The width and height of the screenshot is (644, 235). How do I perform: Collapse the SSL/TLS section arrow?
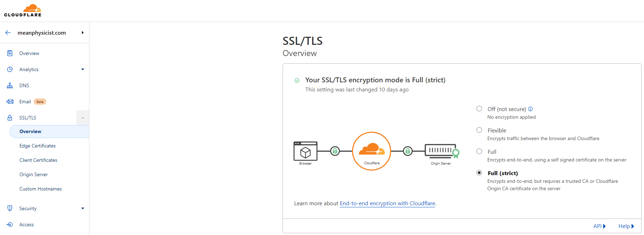tap(83, 118)
